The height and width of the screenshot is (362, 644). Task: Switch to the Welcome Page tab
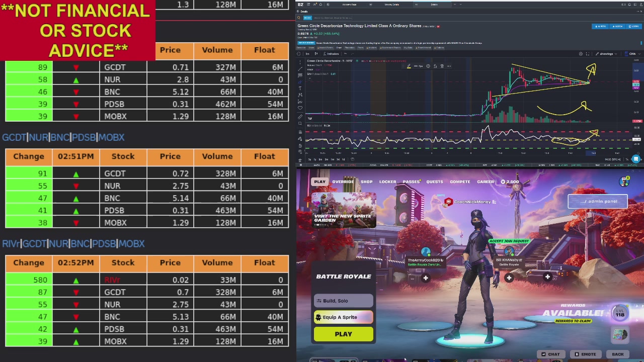click(349, 5)
